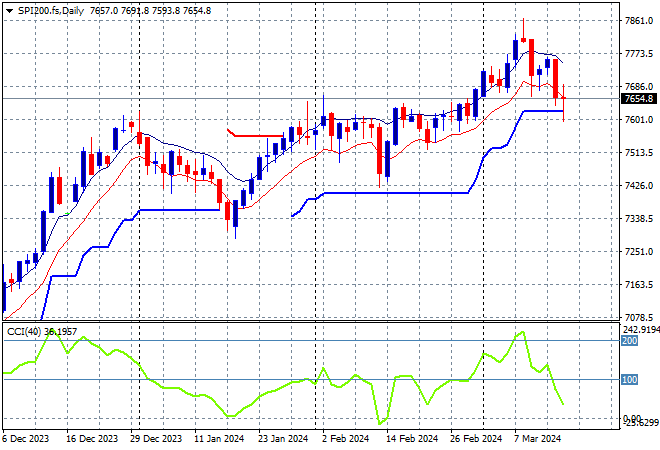Click the 200 level marker on CCI scale
This screenshot has width=660, height=450.
(629, 341)
